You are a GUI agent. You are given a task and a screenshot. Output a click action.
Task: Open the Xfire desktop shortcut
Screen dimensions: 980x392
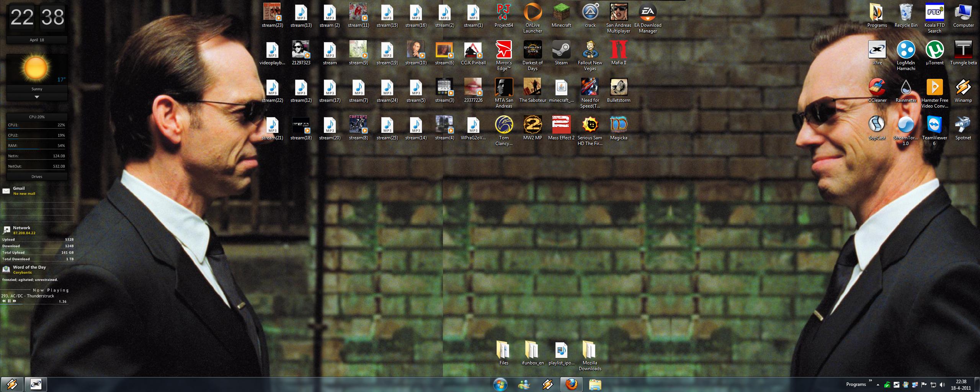877,53
